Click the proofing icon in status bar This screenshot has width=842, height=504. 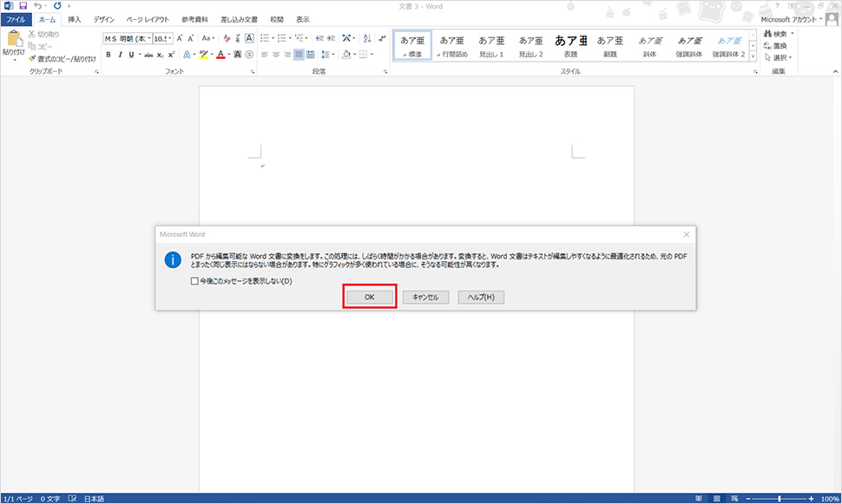point(72,499)
